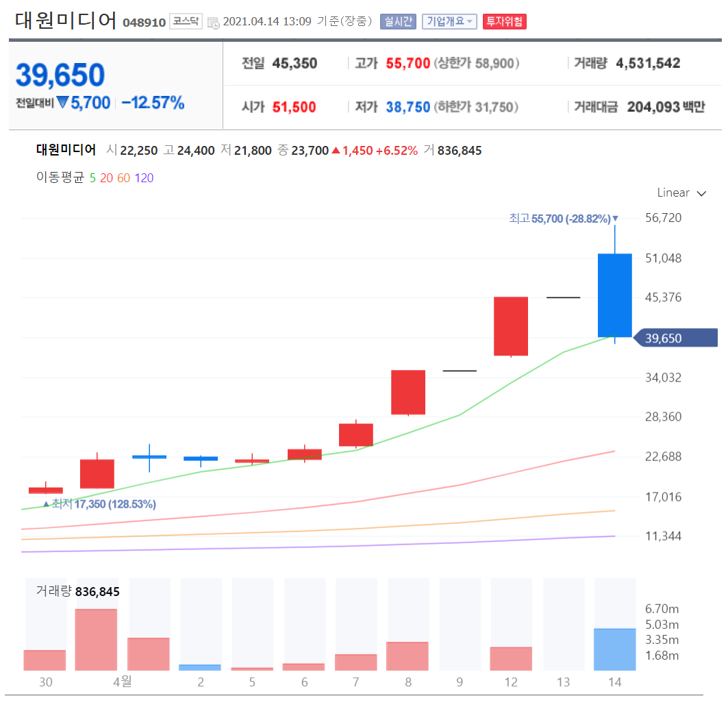This screenshot has height=707, width=728.
Task: Open the Linear scale dropdown
Action: click(681, 193)
